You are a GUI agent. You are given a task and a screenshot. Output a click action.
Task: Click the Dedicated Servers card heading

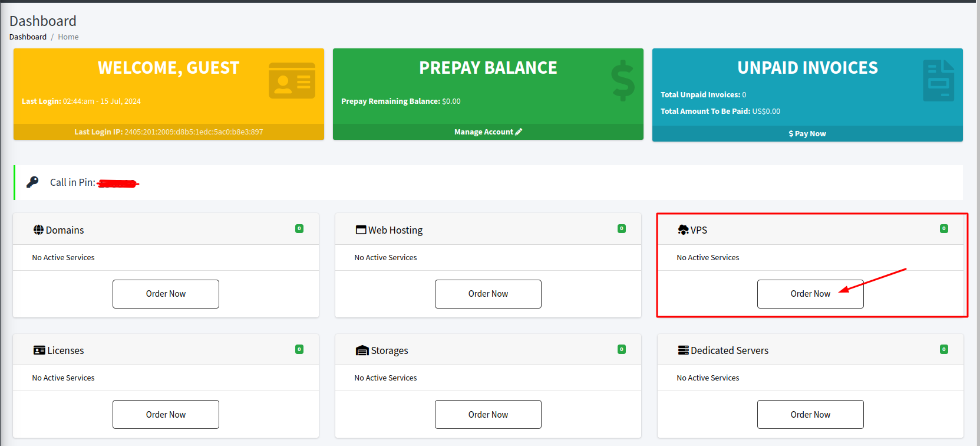tap(730, 350)
